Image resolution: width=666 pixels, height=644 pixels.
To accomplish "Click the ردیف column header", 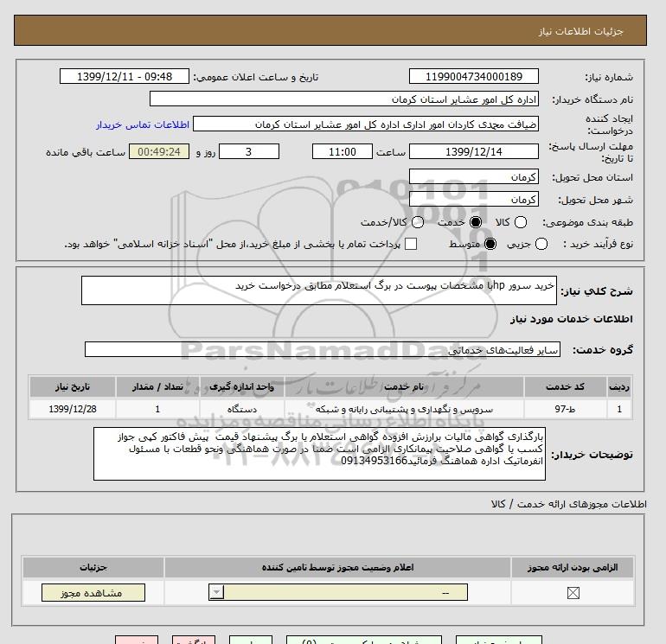I will click(x=619, y=386).
